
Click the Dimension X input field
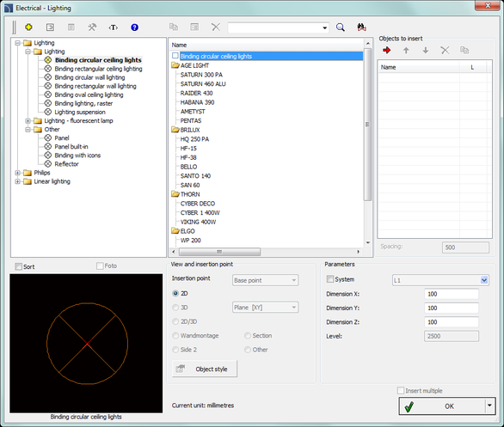[452, 294]
